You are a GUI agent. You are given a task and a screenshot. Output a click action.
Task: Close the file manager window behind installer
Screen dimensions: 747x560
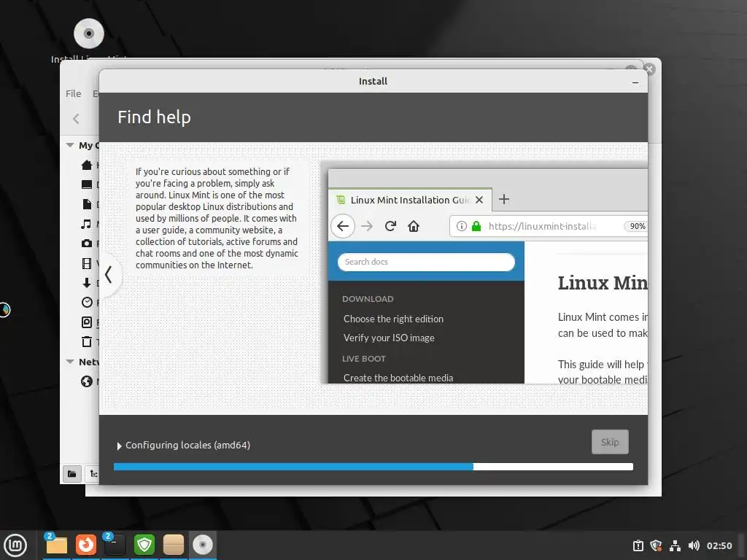tap(649, 69)
